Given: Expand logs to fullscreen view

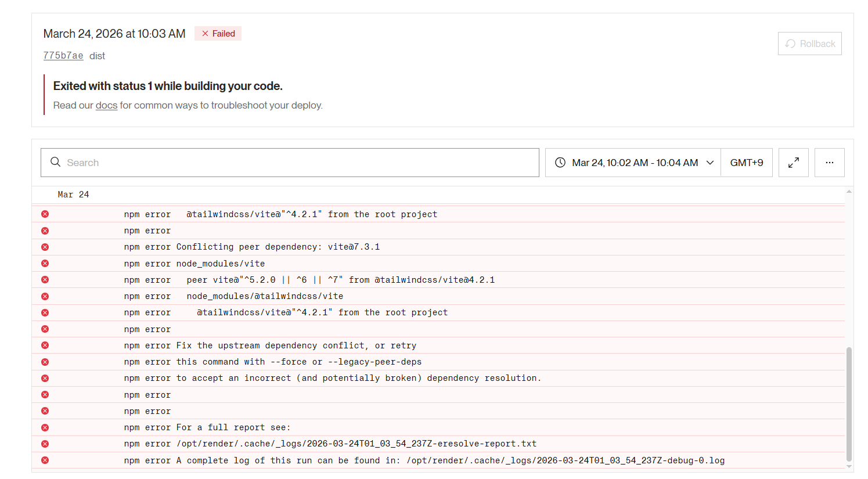Looking at the screenshot, I should [793, 163].
